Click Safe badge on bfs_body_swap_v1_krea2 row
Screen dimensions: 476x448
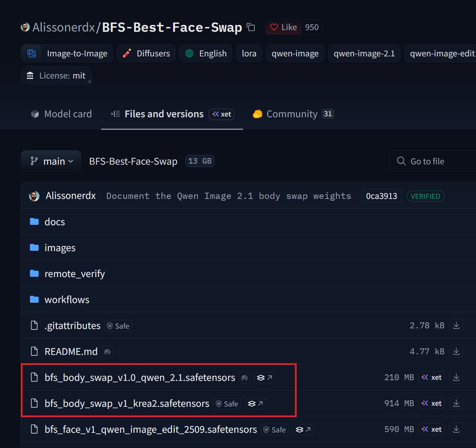click(x=227, y=404)
